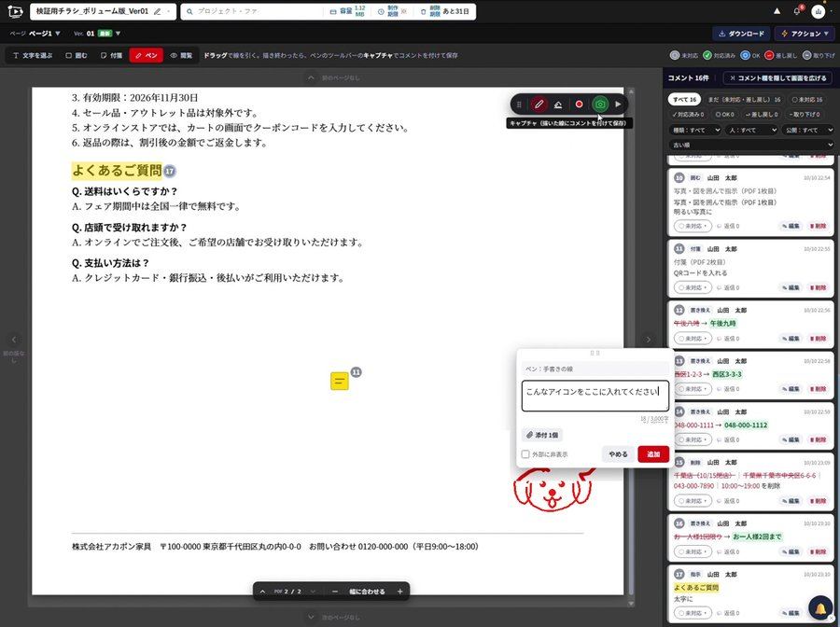The image size is (840, 627).
Task: Select the ペン tool in the toolbar
Action: pos(147,55)
